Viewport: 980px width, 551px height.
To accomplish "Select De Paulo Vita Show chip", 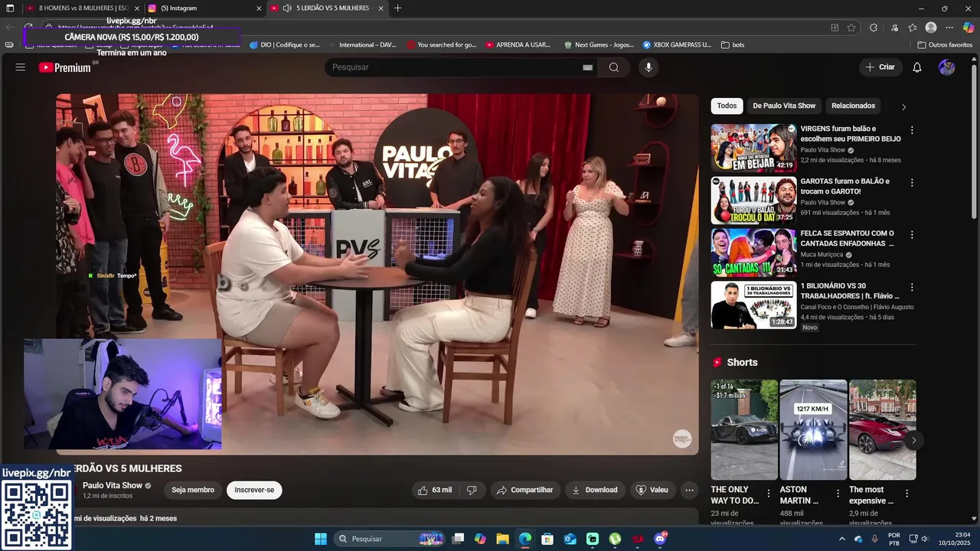I will pyautogui.click(x=784, y=106).
